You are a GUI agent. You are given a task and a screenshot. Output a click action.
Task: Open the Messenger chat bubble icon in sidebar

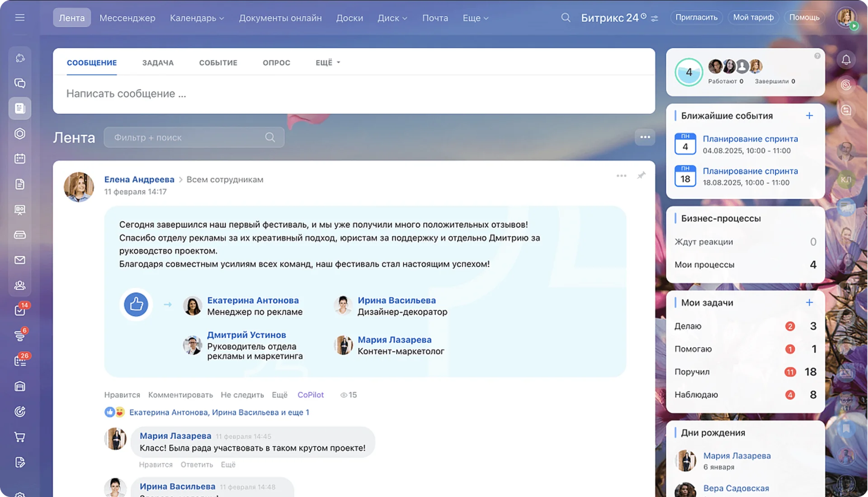click(20, 83)
